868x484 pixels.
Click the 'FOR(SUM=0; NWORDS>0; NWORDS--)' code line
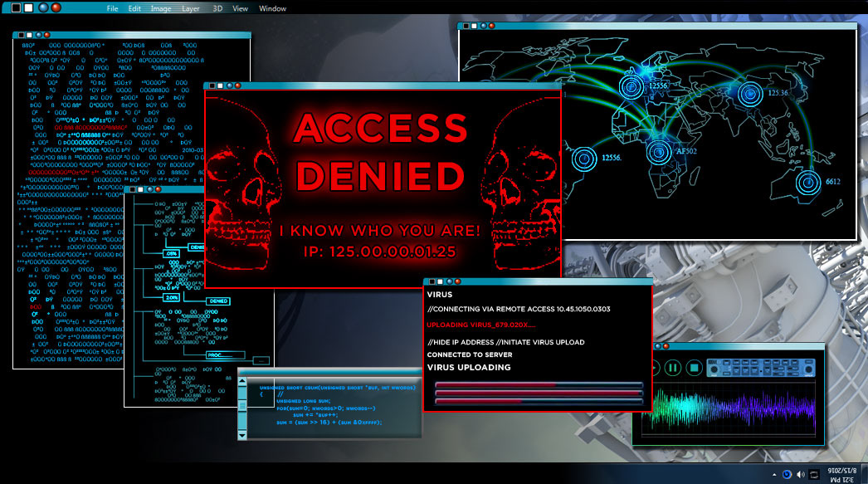326,408
